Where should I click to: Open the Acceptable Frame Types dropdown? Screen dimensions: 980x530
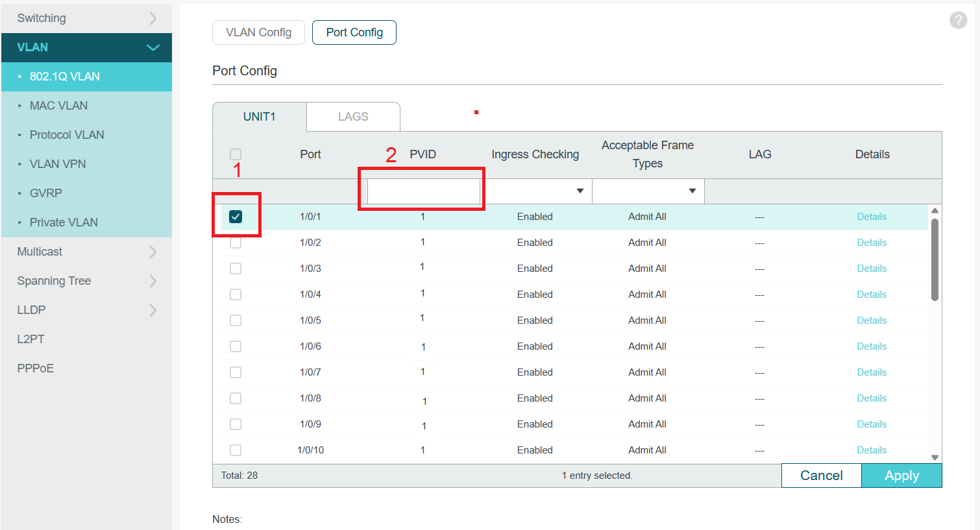(692, 191)
